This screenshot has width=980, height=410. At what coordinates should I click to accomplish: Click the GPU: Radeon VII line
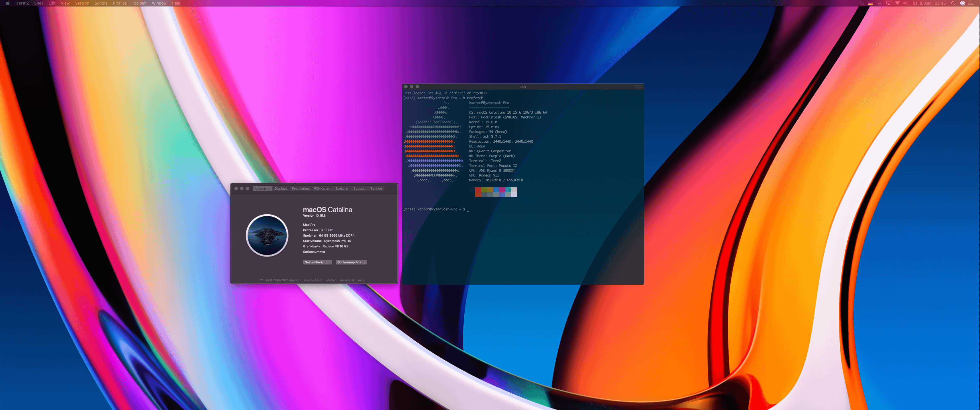(x=484, y=175)
